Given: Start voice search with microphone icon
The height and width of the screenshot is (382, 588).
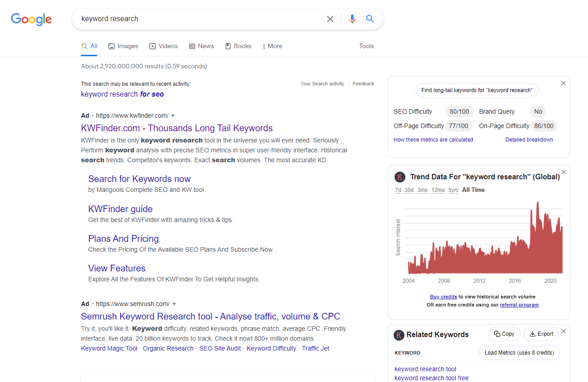Looking at the screenshot, I should point(352,19).
